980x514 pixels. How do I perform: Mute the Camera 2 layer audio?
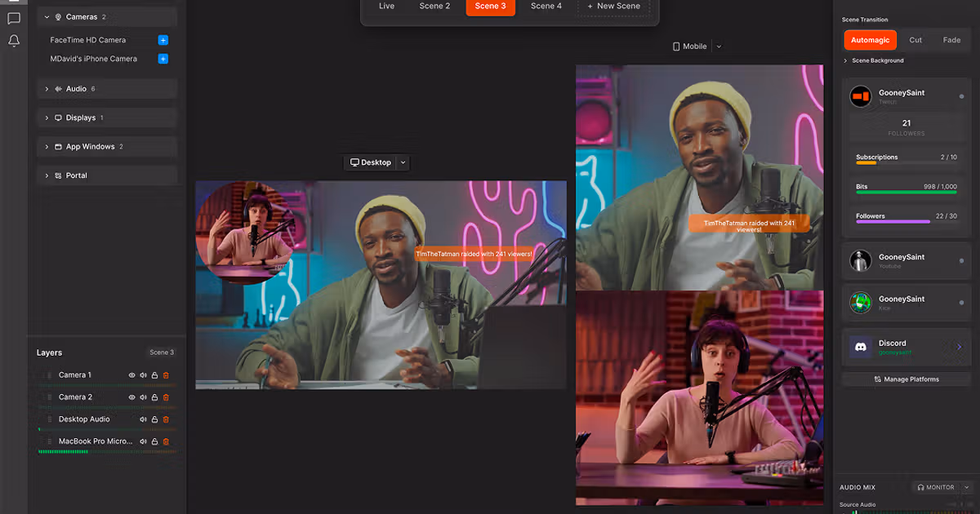pos(143,397)
